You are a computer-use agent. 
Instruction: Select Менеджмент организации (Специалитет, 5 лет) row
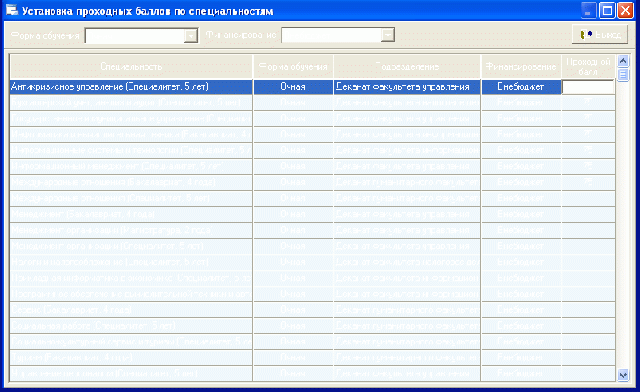coord(312,246)
